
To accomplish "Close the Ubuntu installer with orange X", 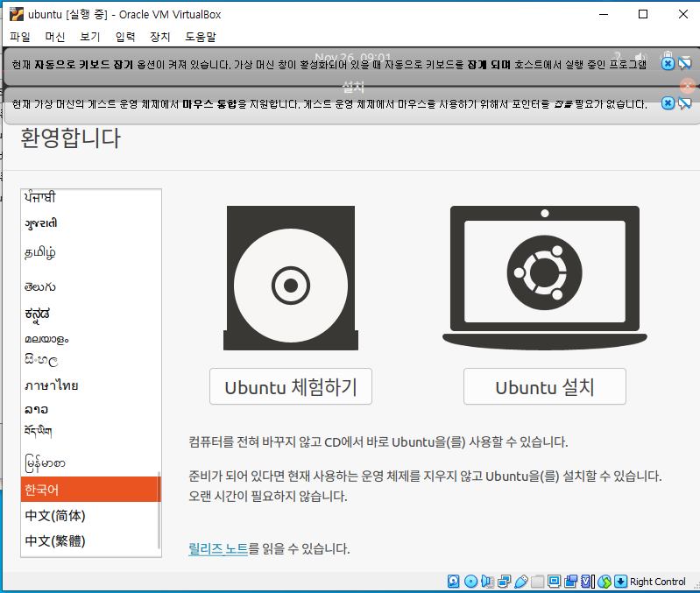I will [688, 86].
